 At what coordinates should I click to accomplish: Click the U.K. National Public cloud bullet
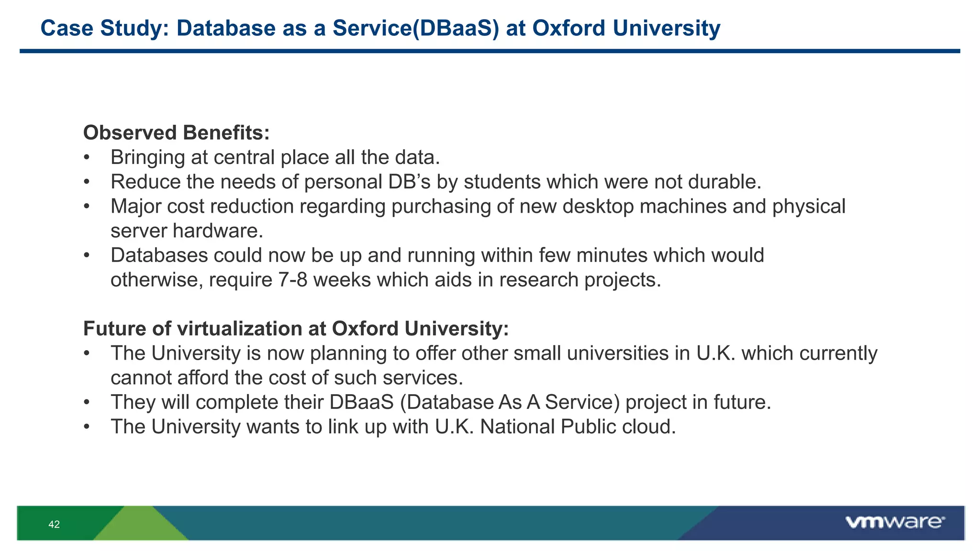393,426
